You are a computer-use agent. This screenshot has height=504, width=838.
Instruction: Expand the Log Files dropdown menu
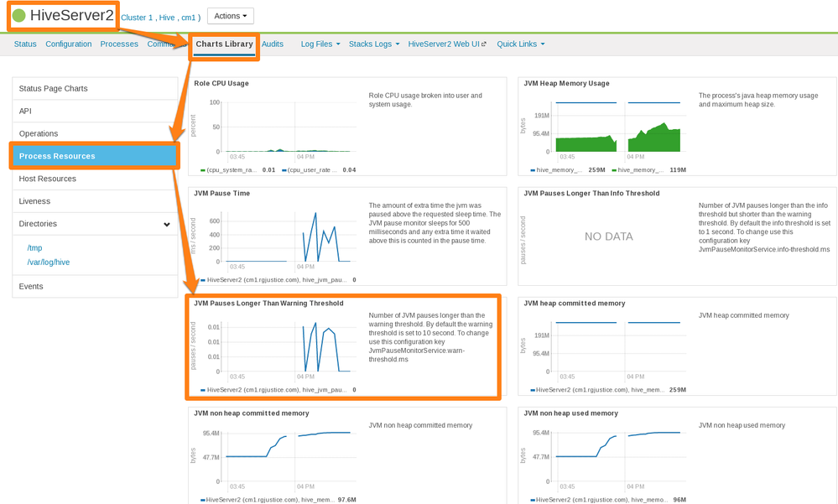click(x=320, y=44)
